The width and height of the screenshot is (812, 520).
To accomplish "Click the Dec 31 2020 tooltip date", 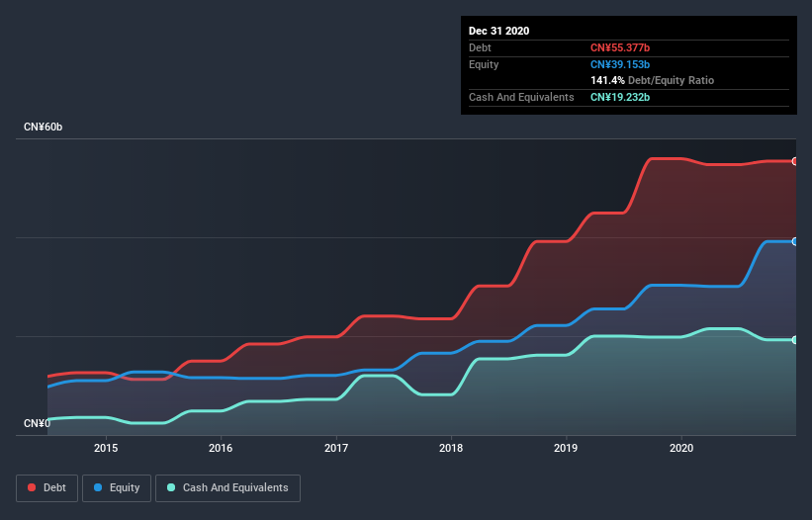I will tap(498, 31).
